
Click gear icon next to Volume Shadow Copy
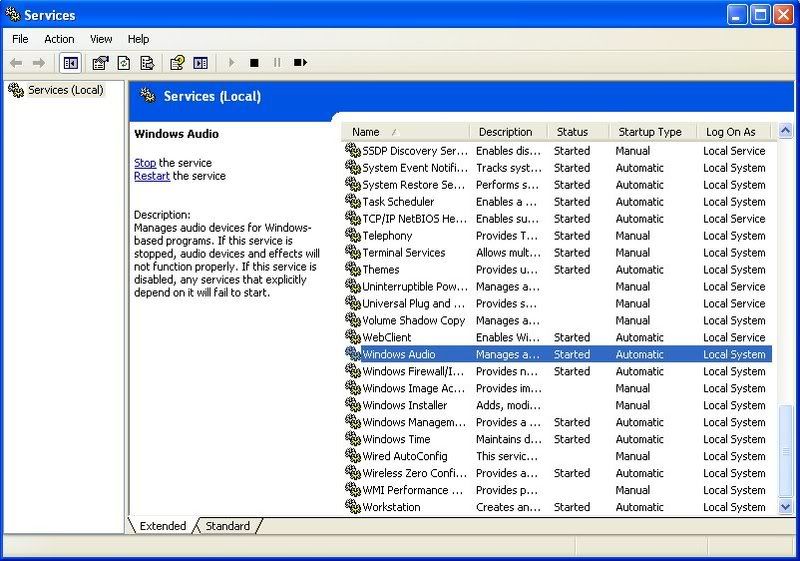coord(353,320)
